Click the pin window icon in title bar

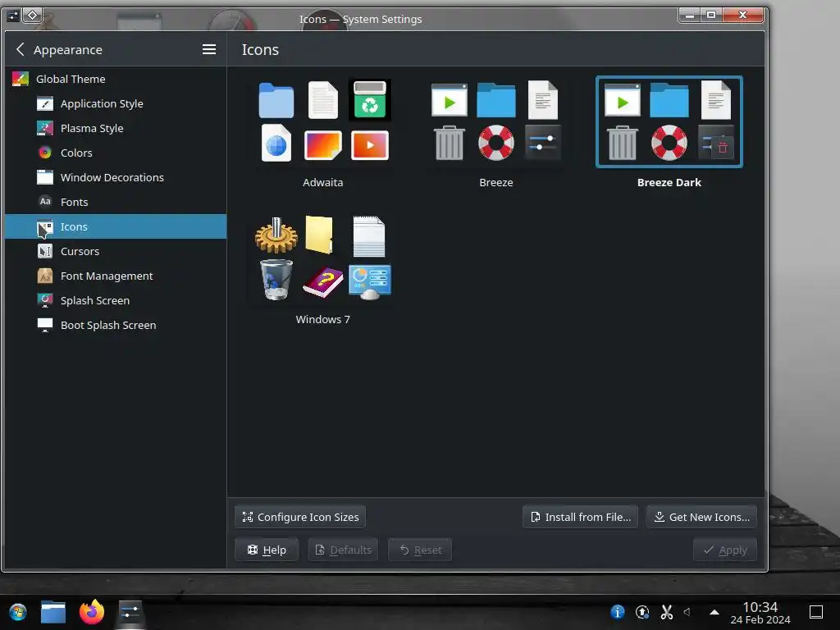coord(32,15)
